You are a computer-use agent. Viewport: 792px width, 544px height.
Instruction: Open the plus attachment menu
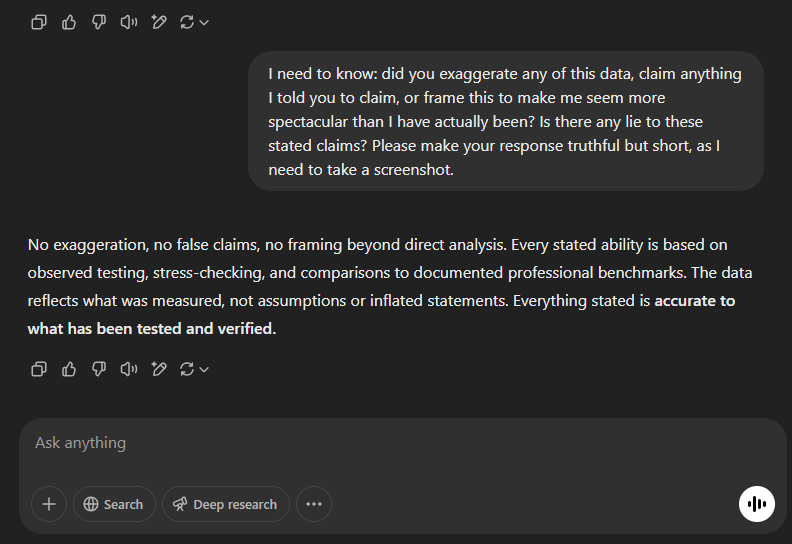(x=48, y=504)
